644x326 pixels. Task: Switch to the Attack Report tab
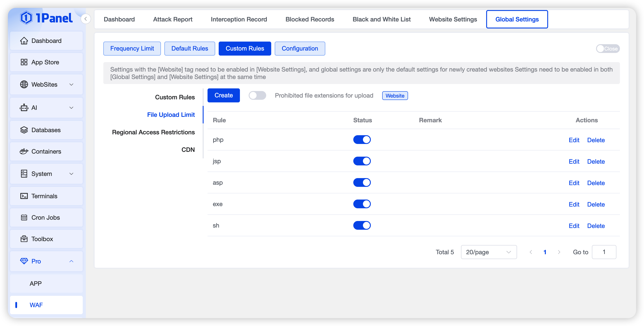tap(172, 19)
